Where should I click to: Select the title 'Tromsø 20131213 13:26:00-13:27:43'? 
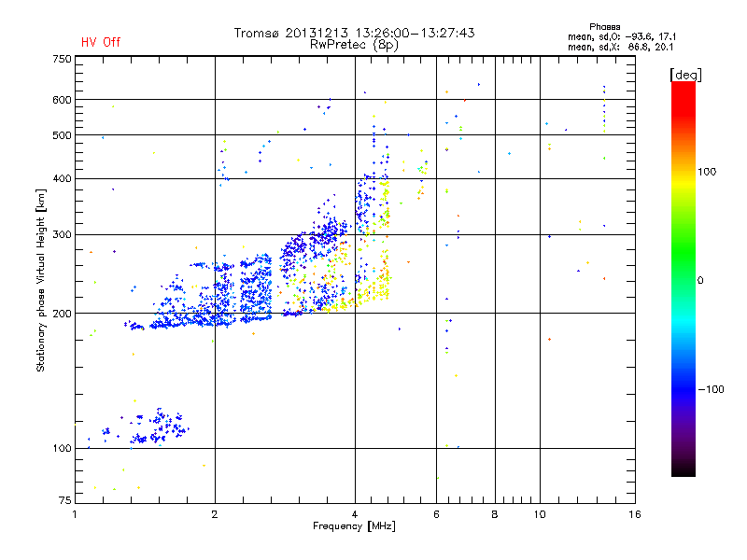pos(354,33)
